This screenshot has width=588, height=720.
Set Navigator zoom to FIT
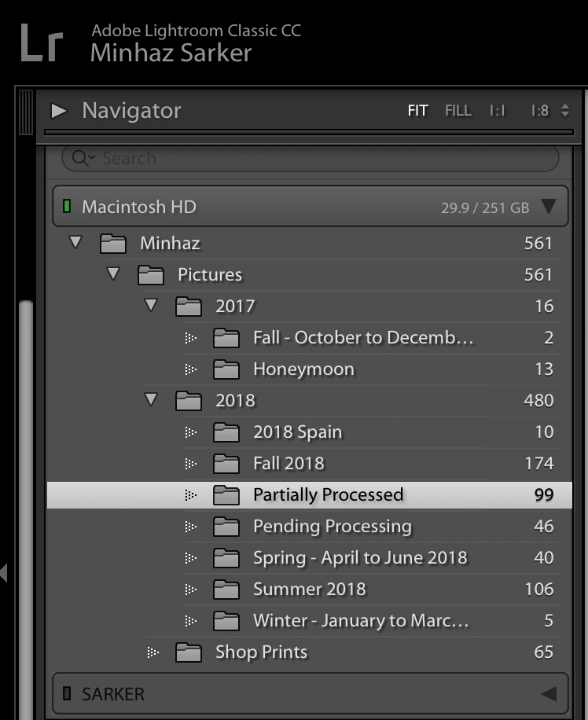click(x=417, y=111)
